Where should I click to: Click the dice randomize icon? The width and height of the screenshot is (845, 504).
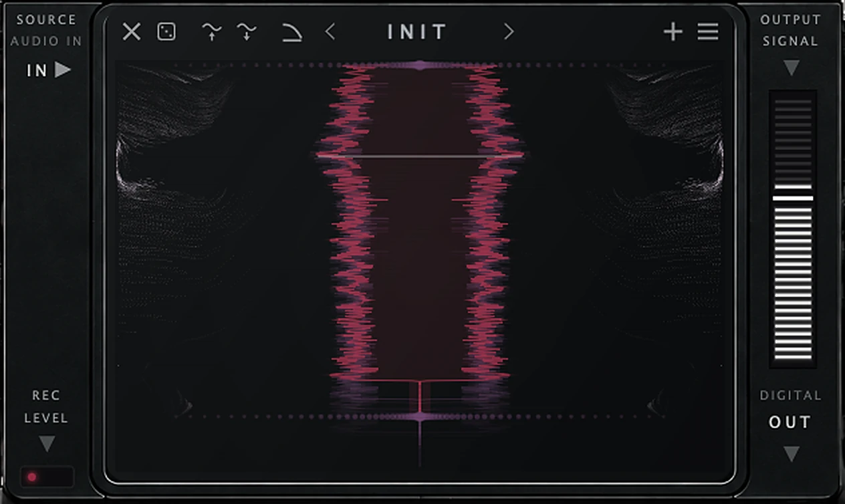[166, 31]
